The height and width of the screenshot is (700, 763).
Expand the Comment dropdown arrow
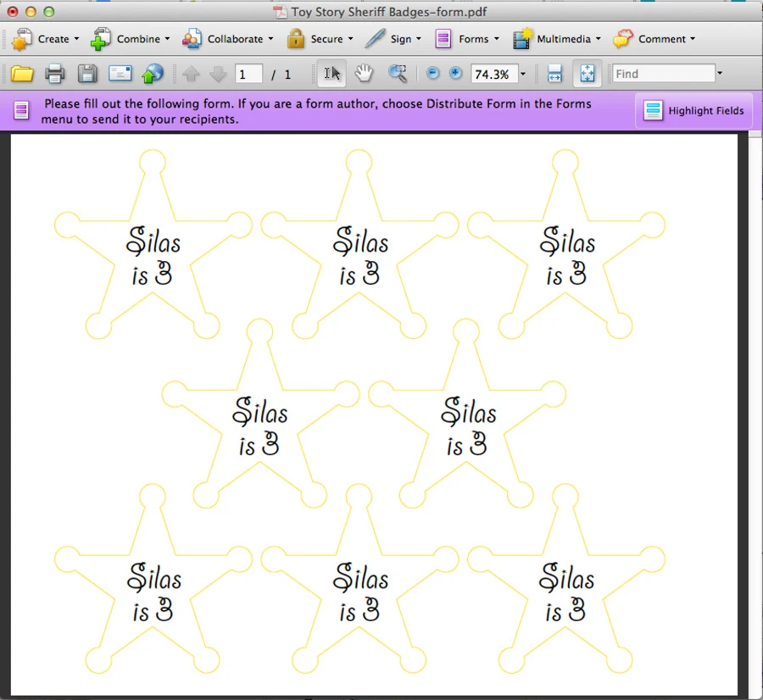coord(693,39)
